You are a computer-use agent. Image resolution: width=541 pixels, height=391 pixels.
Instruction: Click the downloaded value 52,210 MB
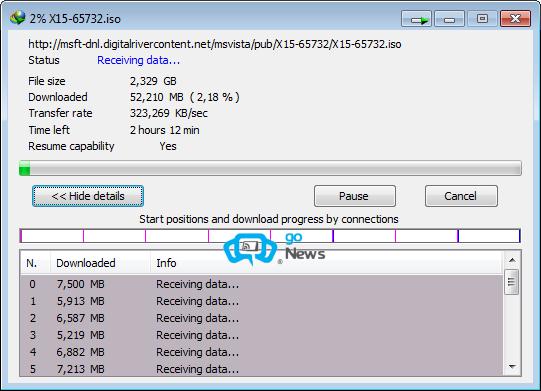[x=185, y=97]
